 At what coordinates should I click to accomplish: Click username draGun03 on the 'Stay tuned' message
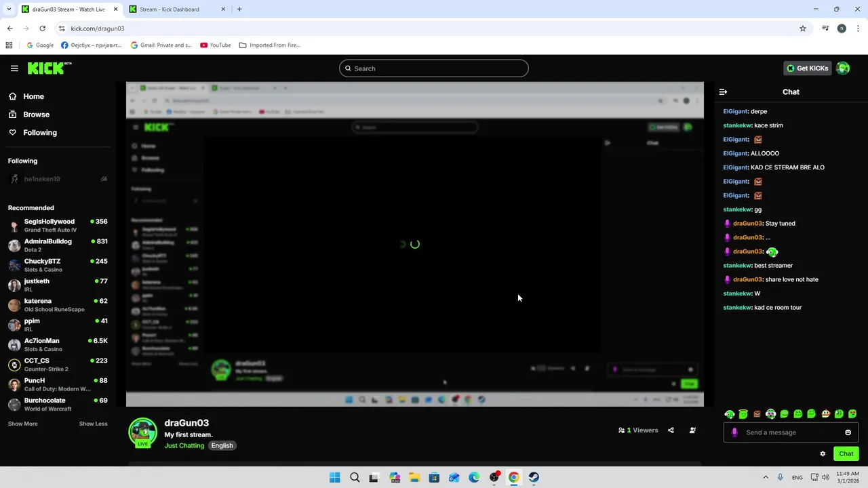coord(748,224)
